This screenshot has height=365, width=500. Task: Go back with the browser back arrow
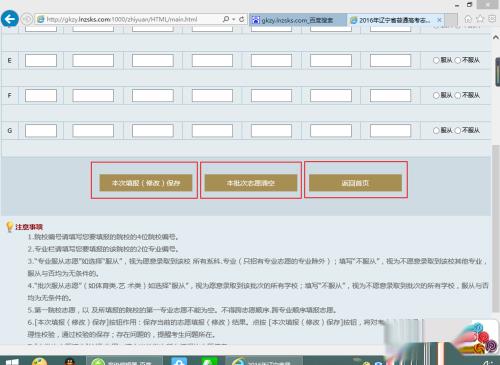(x=10, y=19)
